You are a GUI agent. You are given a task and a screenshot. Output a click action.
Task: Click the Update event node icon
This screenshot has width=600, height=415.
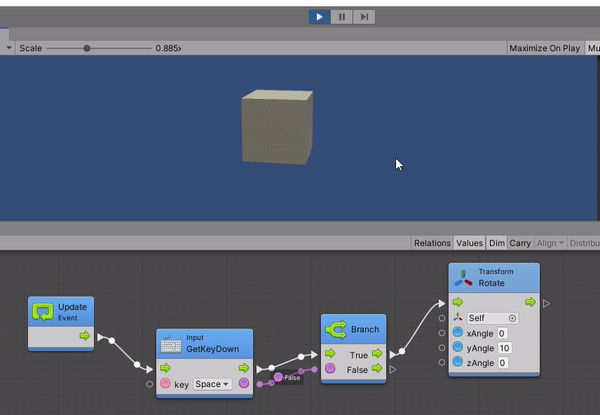tap(44, 311)
